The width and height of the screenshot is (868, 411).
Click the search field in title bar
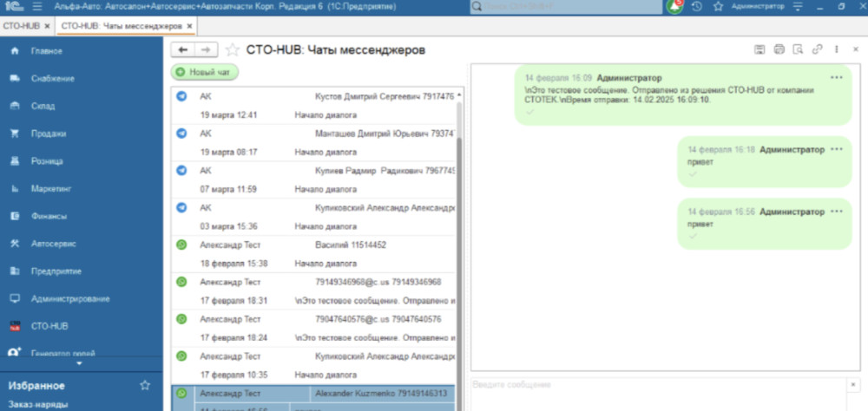tap(566, 7)
